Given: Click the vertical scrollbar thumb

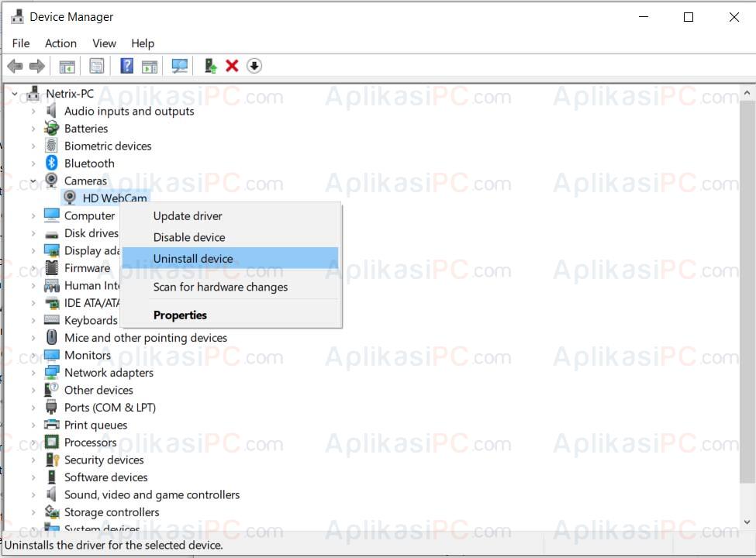Looking at the screenshot, I should coord(747,291).
